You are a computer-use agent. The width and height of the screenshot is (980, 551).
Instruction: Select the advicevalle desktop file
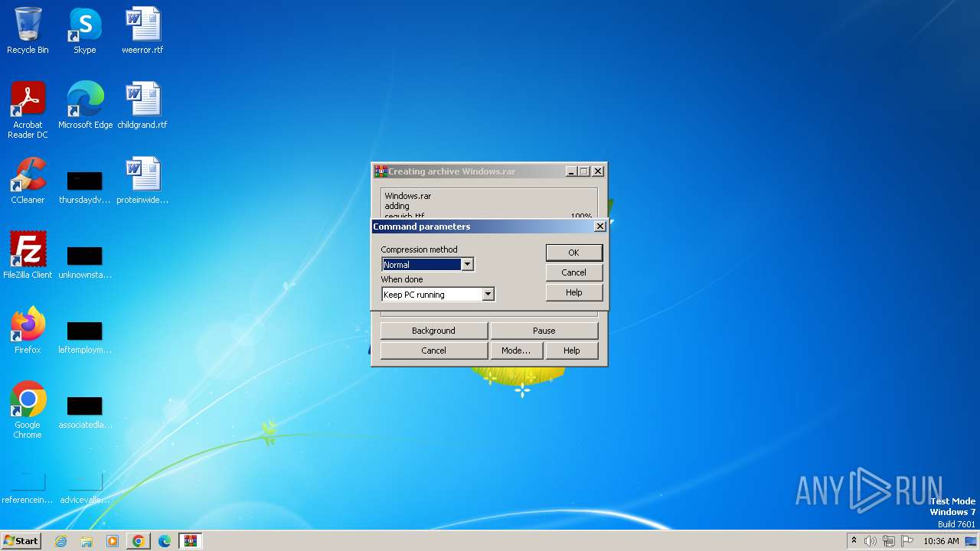(85, 487)
